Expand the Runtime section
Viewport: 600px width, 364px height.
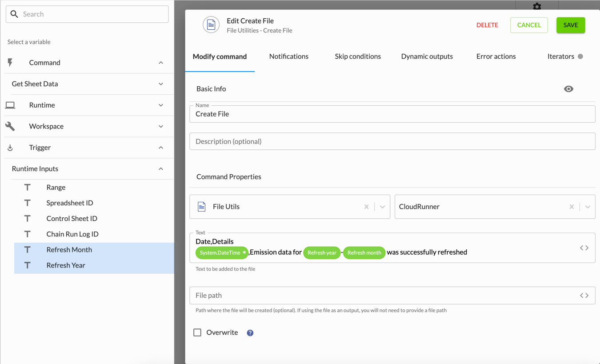(x=161, y=105)
